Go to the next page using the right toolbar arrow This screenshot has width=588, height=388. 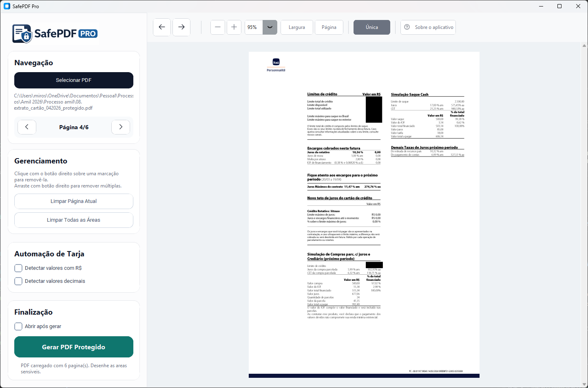181,27
